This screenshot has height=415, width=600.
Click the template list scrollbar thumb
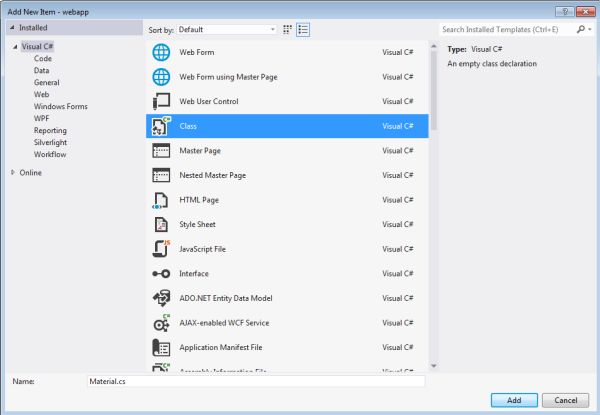coord(434,90)
